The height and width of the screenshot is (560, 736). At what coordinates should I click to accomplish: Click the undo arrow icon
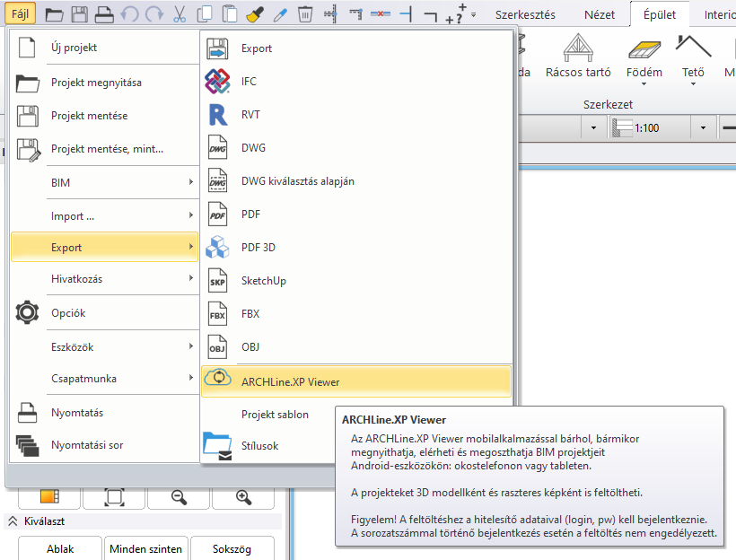pyautogui.click(x=129, y=14)
